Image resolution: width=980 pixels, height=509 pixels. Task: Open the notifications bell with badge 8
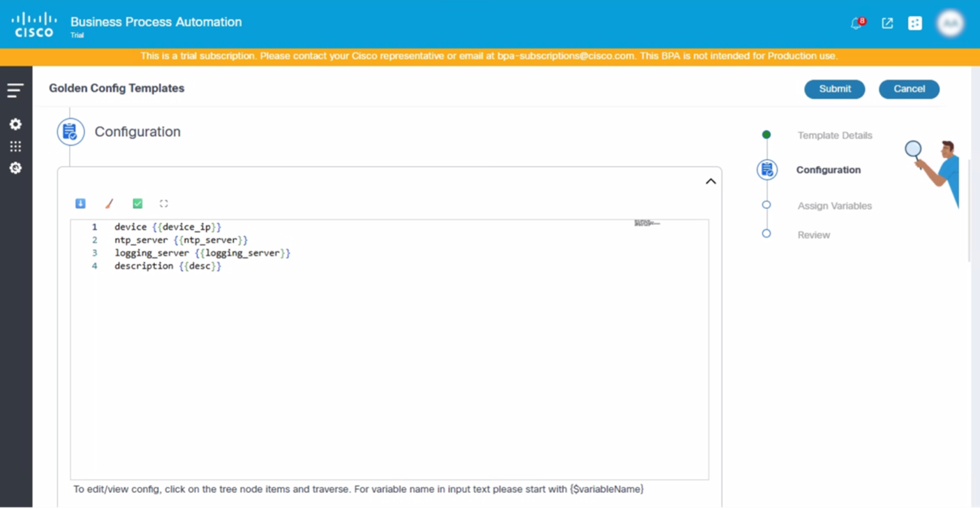[857, 23]
